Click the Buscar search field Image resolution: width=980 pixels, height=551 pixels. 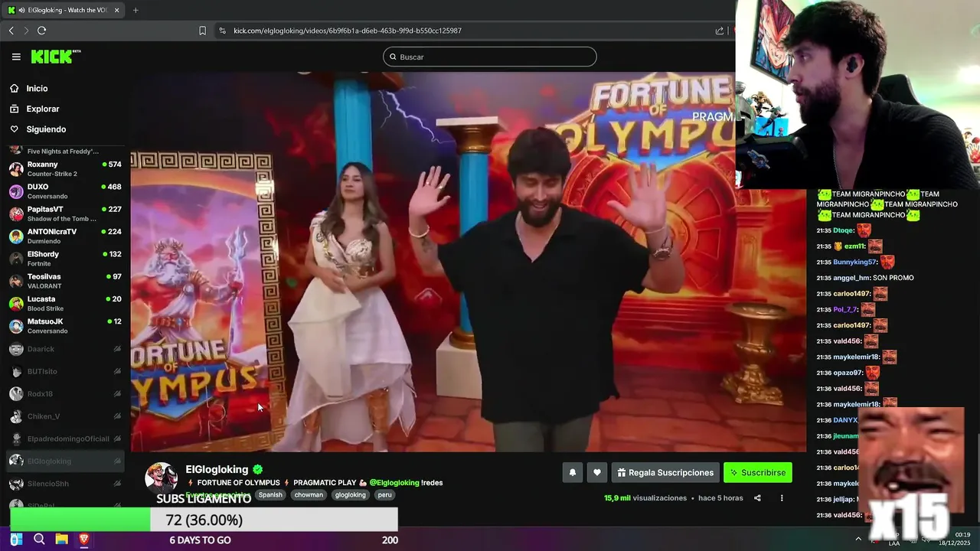pos(490,57)
